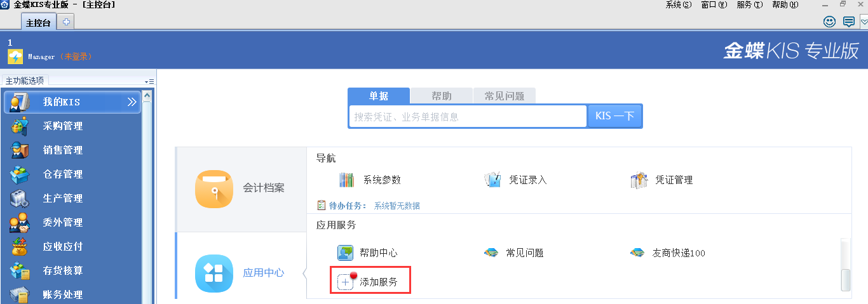Click the 帮助中心 help center icon
Viewport: 868px width, 304px height.
pos(345,253)
